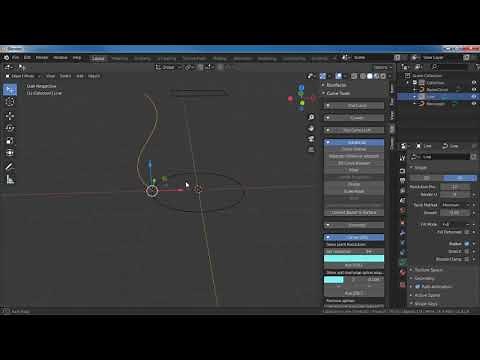Open viewport shading options dropdown arrow
The width and height of the screenshot is (480, 360).
pos(389,76)
